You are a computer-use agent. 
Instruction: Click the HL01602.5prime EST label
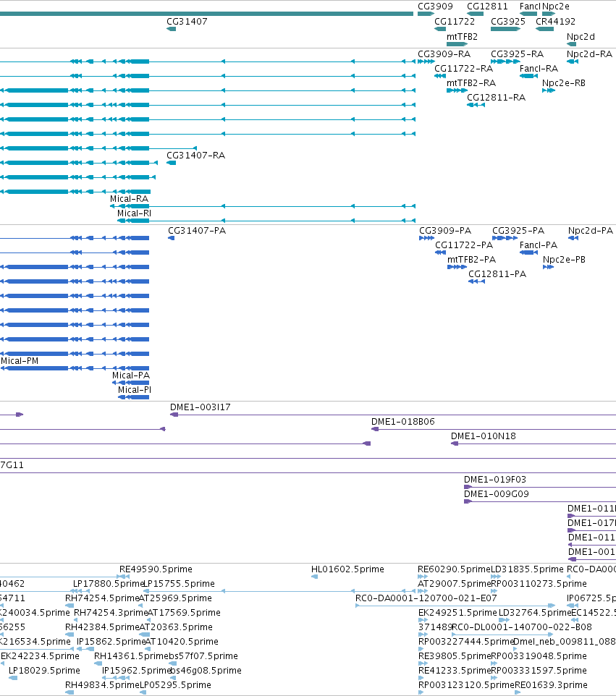347,569
